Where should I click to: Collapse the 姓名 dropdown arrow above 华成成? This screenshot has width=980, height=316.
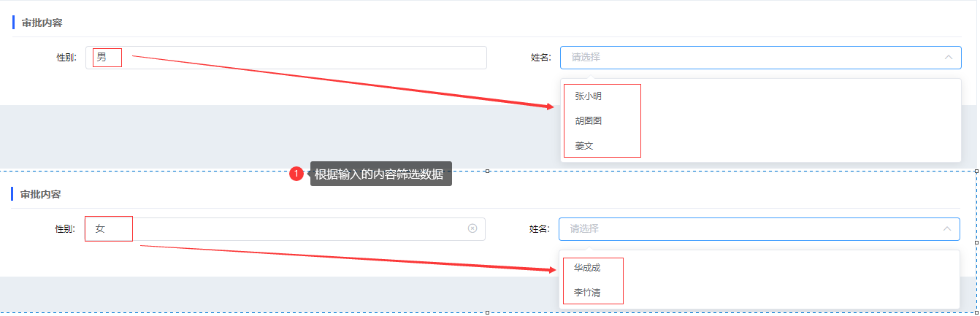(946, 228)
